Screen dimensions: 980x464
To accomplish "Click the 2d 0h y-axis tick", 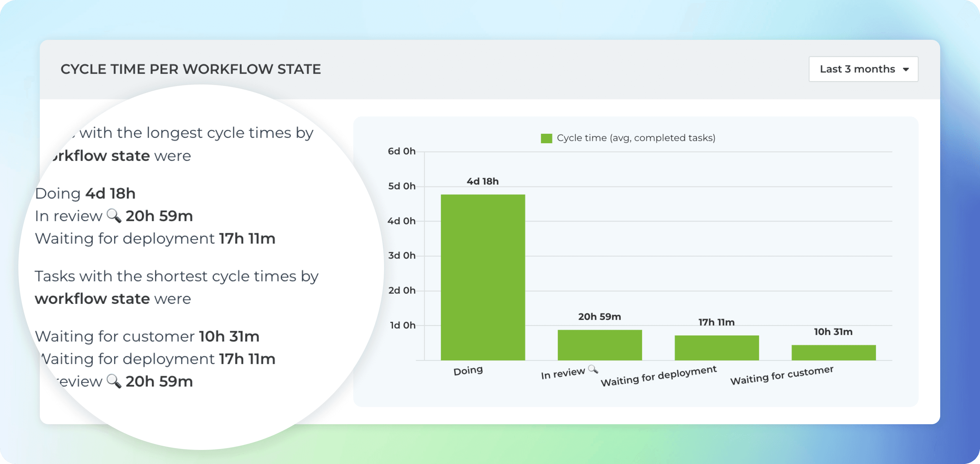I will click(x=401, y=290).
